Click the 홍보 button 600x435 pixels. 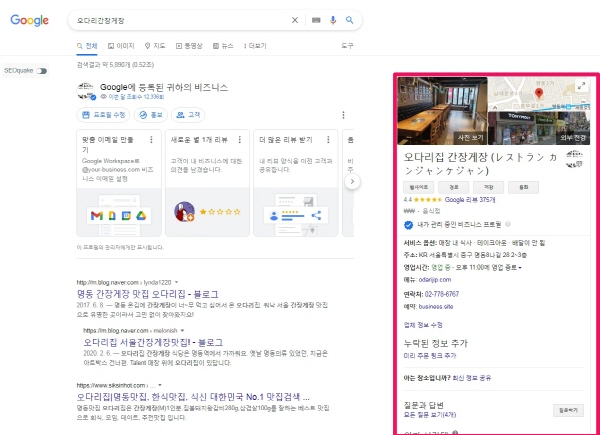click(150, 115)
